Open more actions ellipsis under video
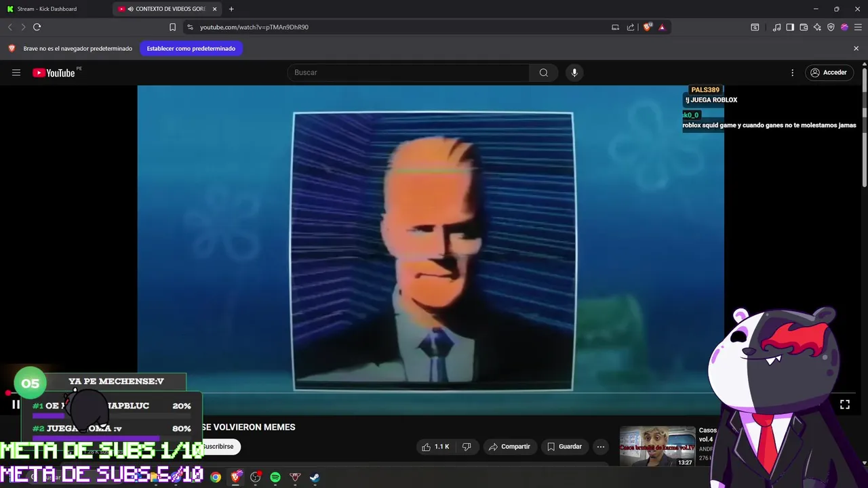The height and width of the screenshot is (488, 868). coord(601,447)
